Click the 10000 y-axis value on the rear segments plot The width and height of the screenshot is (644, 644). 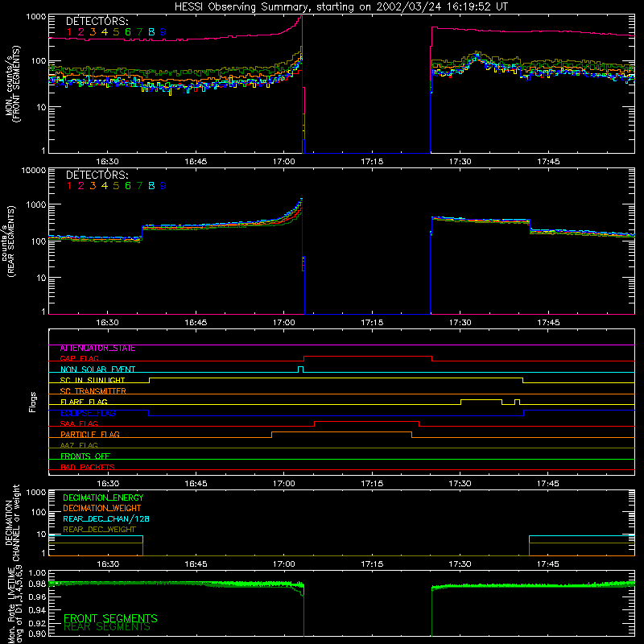tap(34, 171)
